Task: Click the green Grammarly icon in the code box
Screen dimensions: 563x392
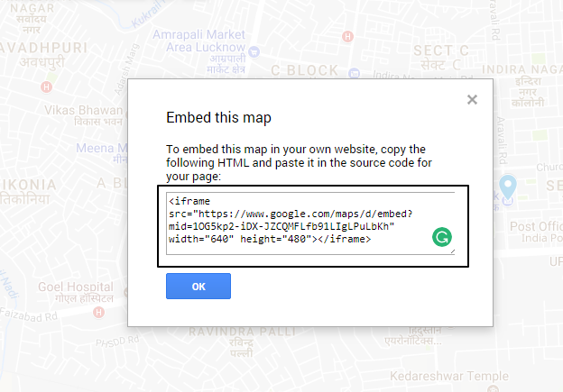Action: pyautogui.click(x=441, y=237)
